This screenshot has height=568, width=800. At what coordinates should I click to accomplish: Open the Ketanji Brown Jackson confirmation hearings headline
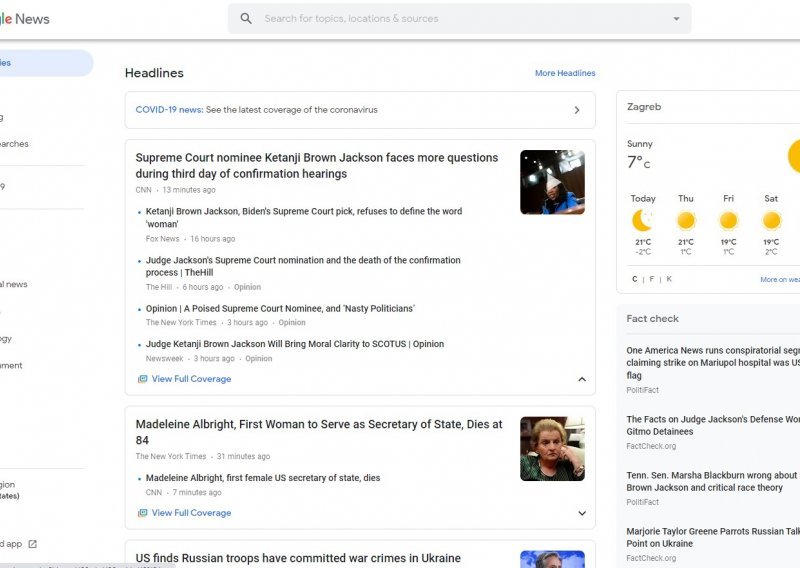(316, 165)
